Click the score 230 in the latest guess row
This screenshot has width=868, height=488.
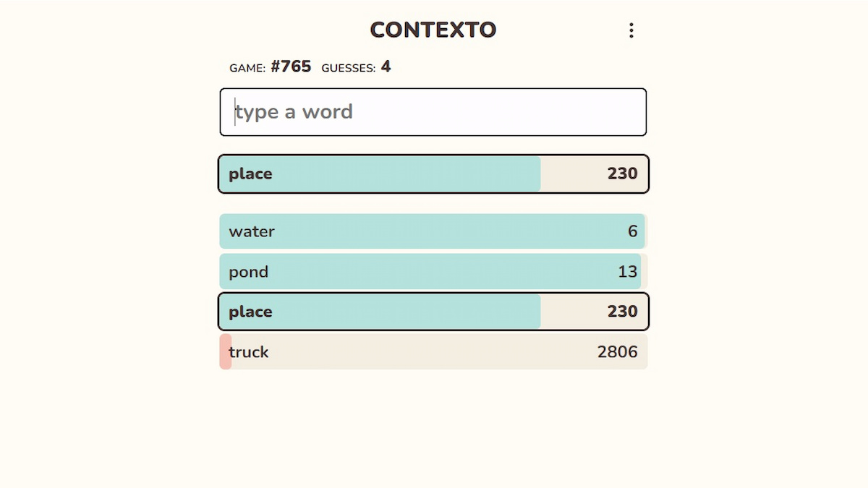(x=622, y=174)
